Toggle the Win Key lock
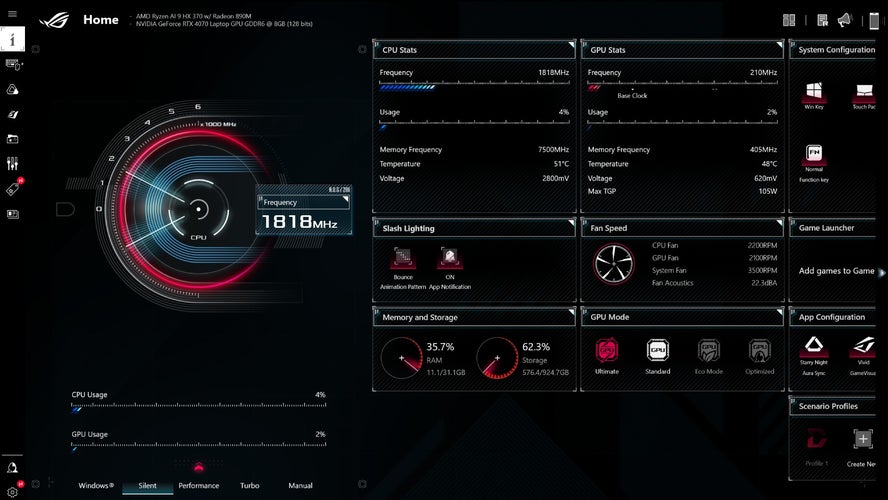Image resolution: width=888 pixels, height=500 pixels. [x=814, y=93]
